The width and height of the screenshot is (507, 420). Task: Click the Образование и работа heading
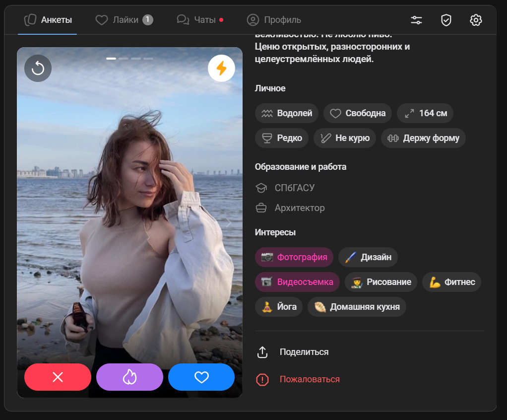coord(301,167)
